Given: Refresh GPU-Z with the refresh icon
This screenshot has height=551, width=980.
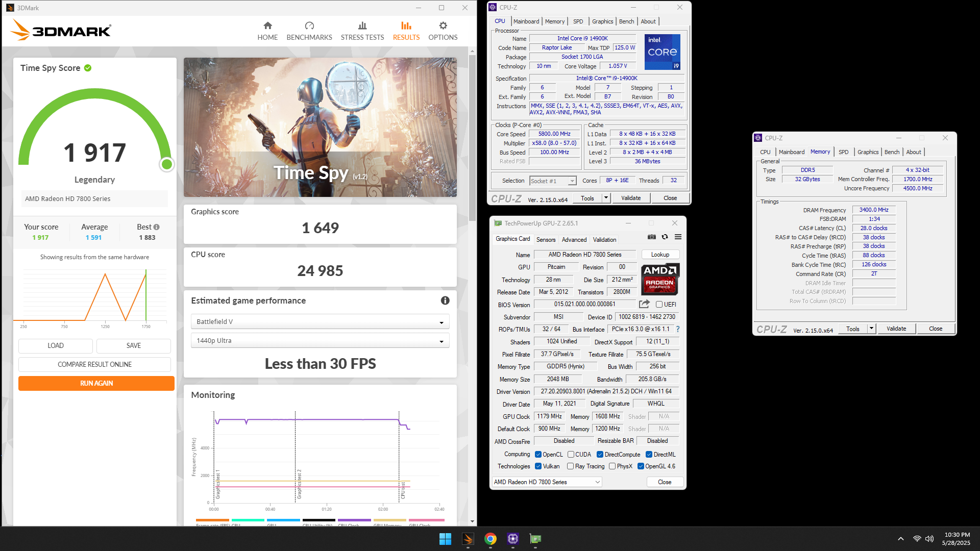Looking at the screenshot, I should [665, 237].
